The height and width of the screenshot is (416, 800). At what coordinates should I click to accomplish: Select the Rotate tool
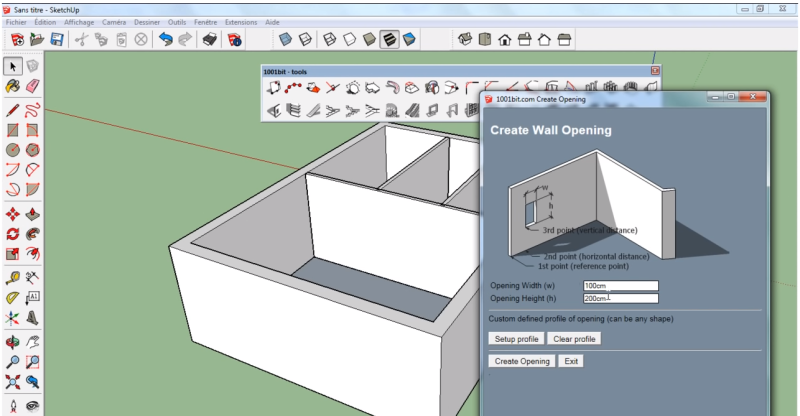coord(13,234)
